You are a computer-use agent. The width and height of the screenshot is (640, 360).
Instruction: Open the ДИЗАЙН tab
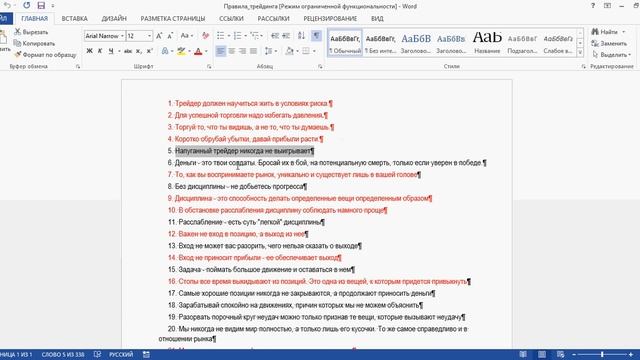coord(114,18)
